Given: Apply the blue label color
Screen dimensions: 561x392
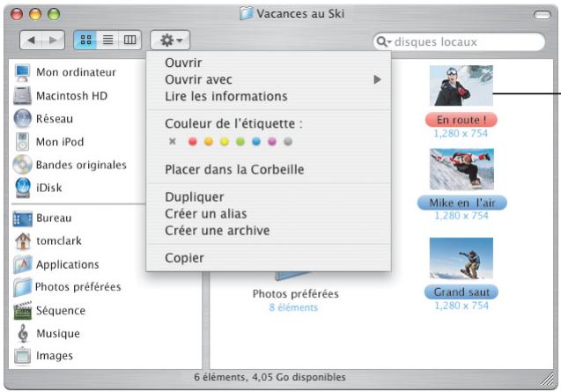Looking at the screenshot, I should click(x=256, y=142).
